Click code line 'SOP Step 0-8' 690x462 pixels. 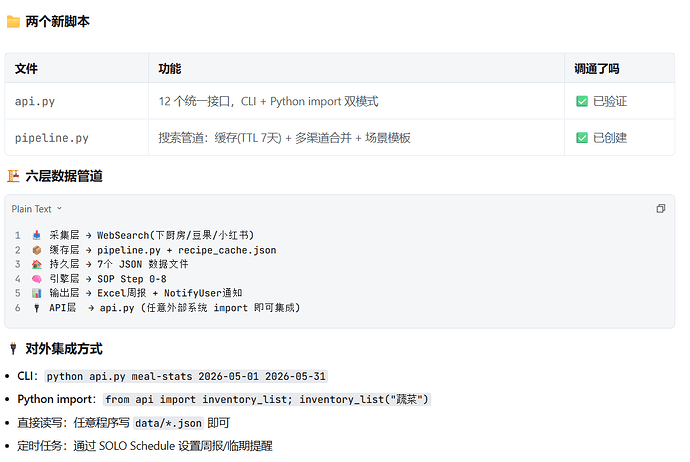(132, 279)
